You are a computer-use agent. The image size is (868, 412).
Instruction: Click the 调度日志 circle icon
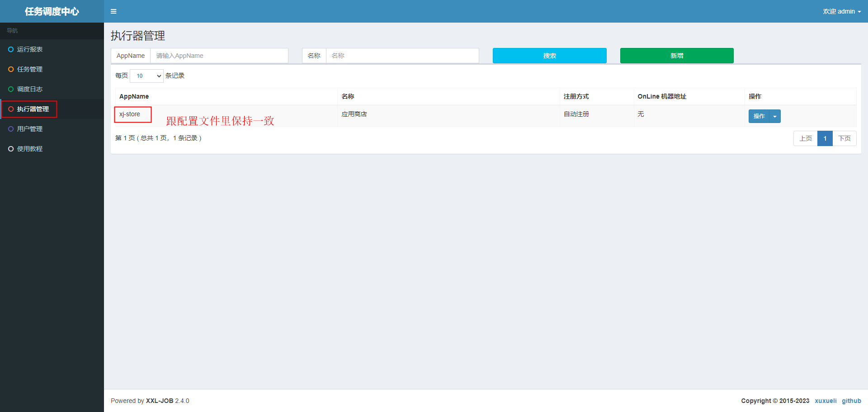point(11,89)
